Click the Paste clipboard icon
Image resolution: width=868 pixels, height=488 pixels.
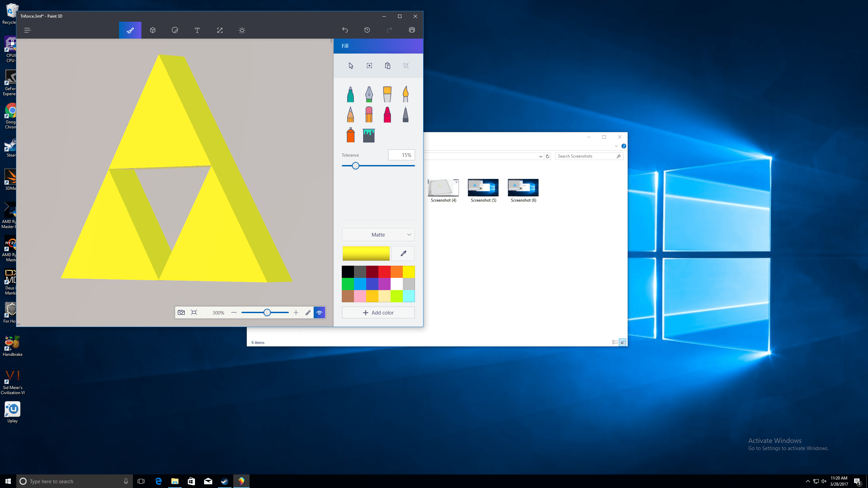click(x=388, y=66)
